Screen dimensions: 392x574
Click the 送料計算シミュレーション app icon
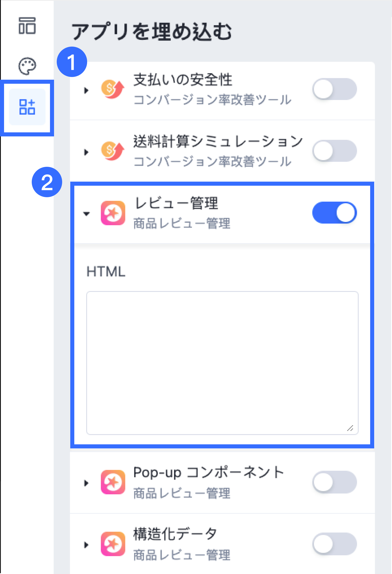click(113, 151)
